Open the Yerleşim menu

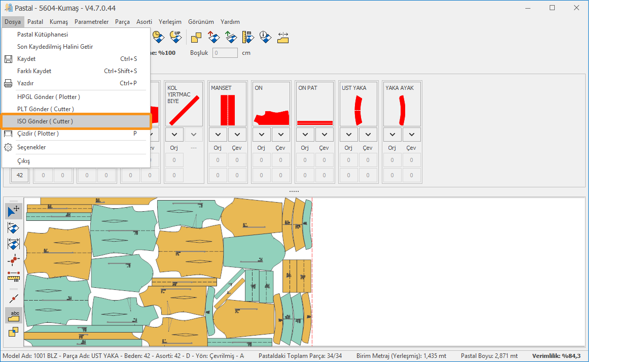[170, 22]
